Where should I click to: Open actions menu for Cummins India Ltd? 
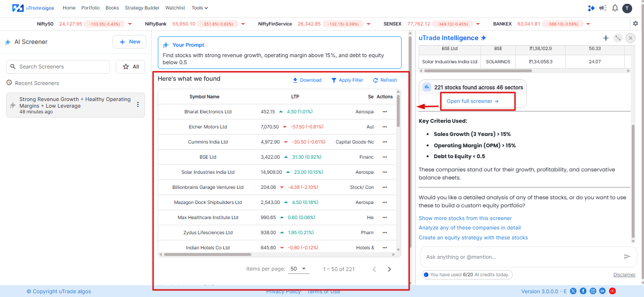point(385,142)
